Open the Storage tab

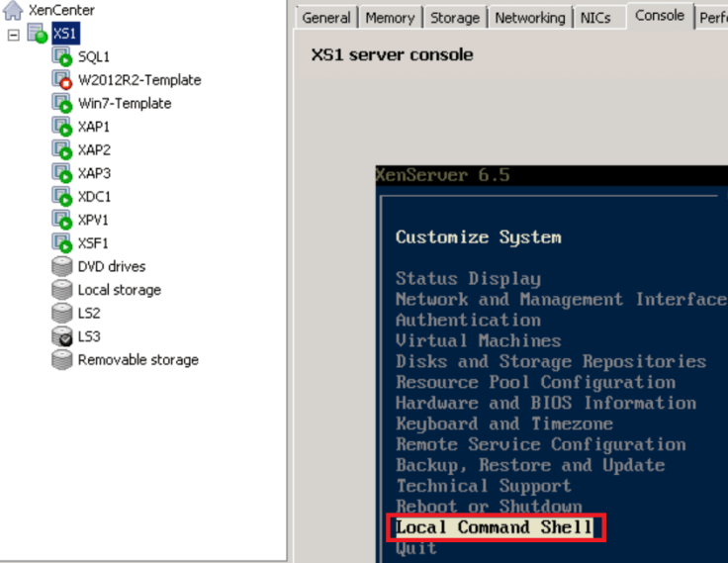(x=455, y=18)
